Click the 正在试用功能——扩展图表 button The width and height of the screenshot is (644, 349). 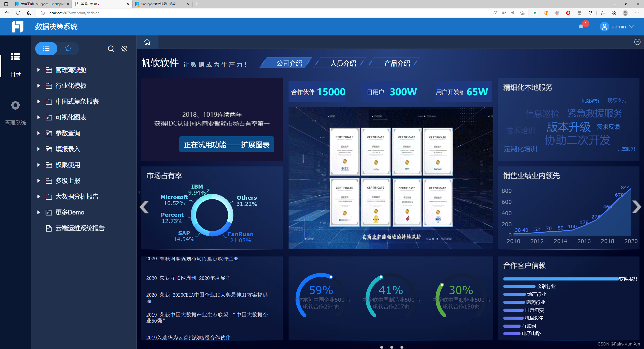(x=226, y=145)
